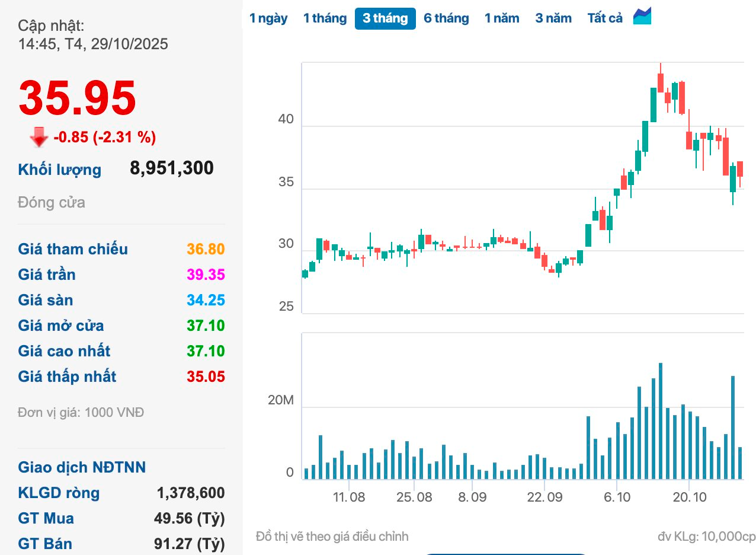Click the Giá trần value 39.35

pos(206,275)
